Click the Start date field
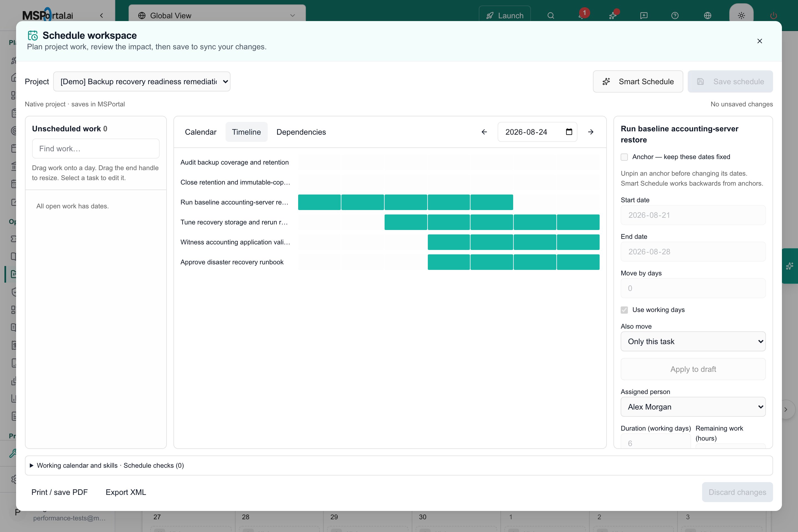The width and height of the screenshot is (798, 532). [693, 215]
